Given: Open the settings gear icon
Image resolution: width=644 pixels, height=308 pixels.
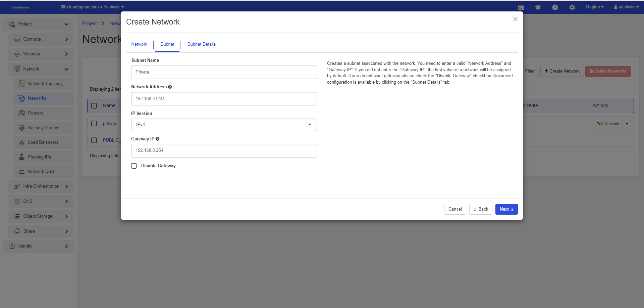Looking at the screenshot, I should point(572,7).
